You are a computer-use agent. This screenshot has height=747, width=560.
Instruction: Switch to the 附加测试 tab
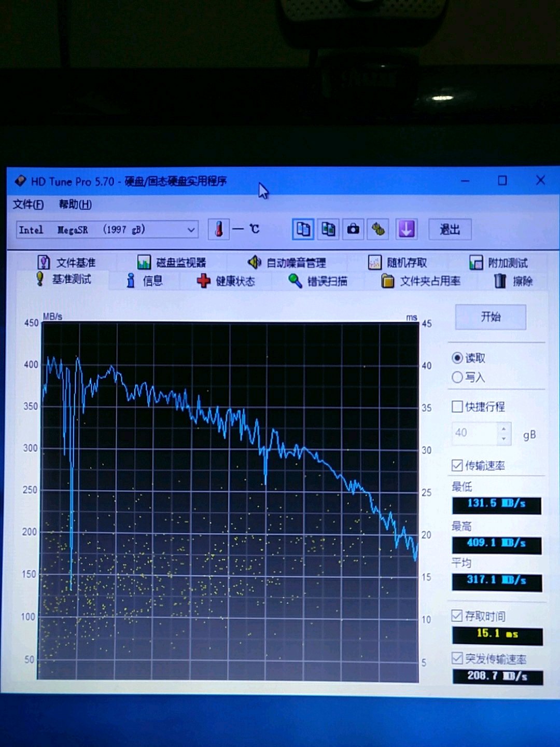pyautogui.click(x=498, y=262)
